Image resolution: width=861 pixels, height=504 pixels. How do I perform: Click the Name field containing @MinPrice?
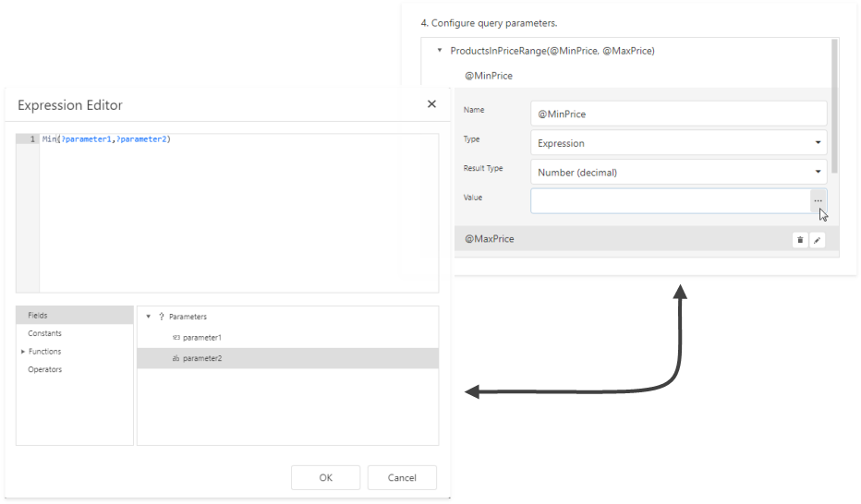tap(678, 114)
